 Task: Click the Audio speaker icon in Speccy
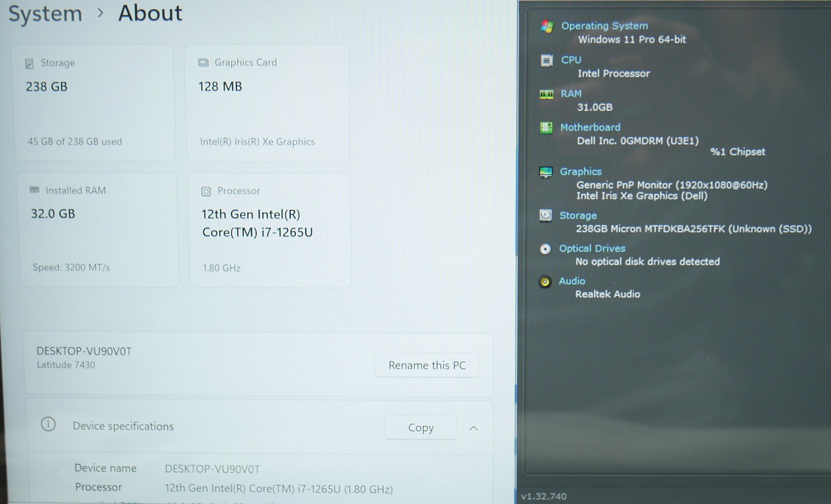545,282
